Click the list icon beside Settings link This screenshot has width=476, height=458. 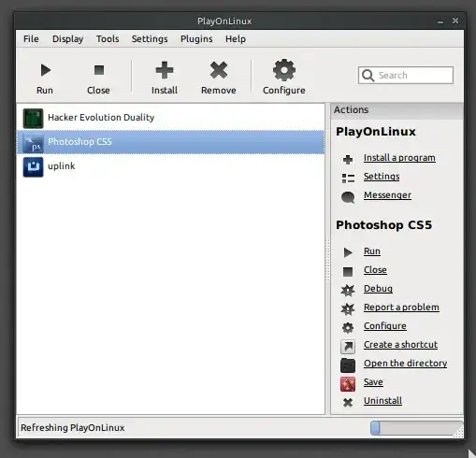(x=348, y=179)
